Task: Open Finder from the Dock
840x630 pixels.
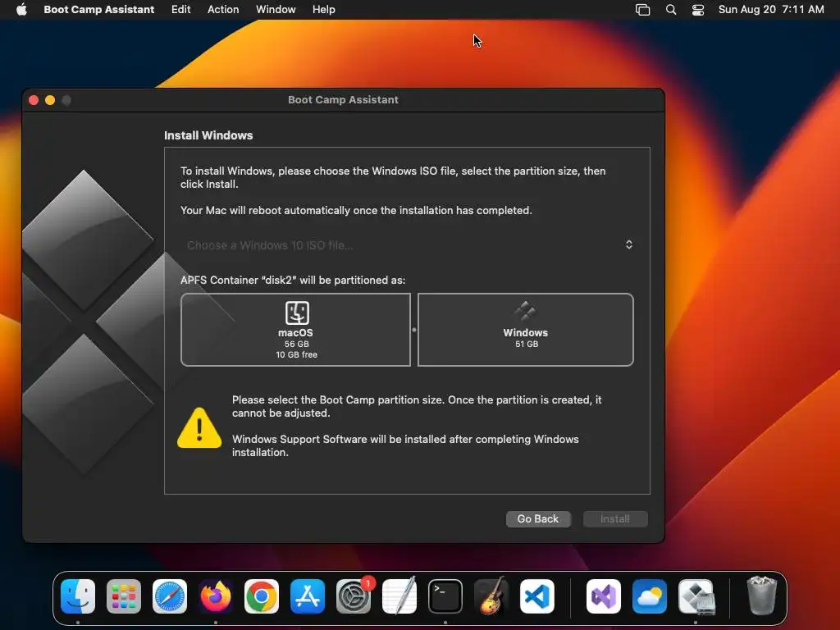Action: [x=78, y=596]
